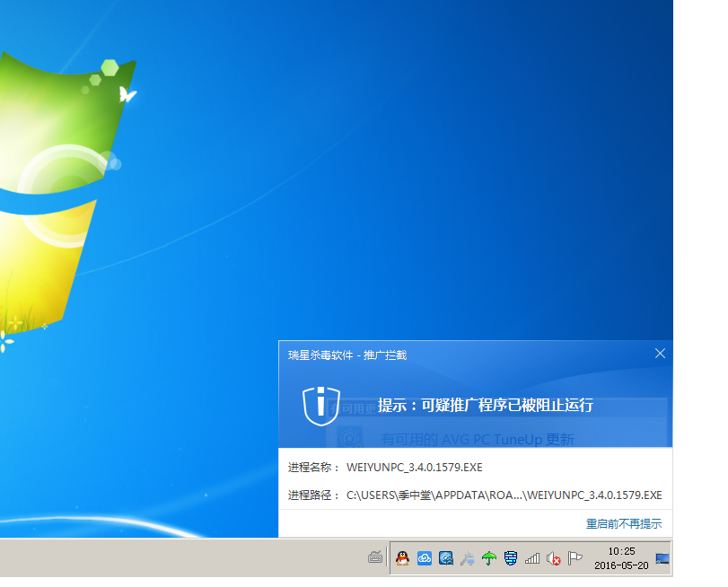This screenshot has height=587, width=728.
Task: Open the green umbrella Rising tray icon
Action: click(489, 558)
